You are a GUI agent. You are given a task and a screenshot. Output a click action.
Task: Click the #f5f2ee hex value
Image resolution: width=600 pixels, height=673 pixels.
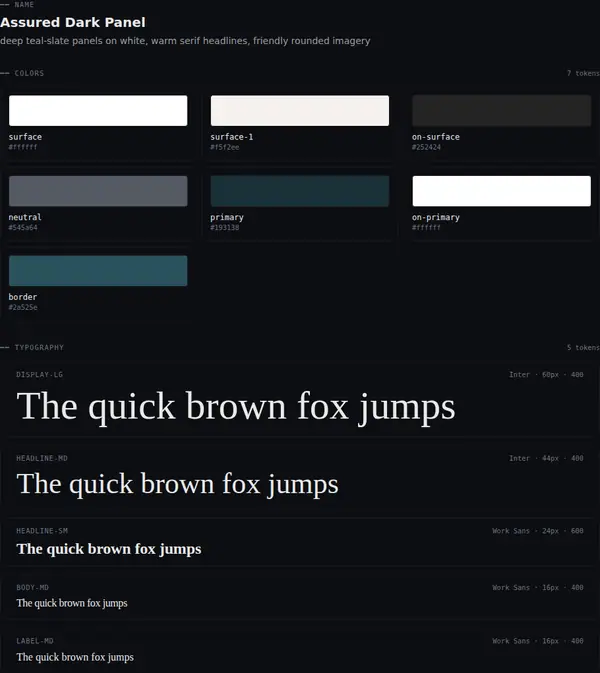225,147
